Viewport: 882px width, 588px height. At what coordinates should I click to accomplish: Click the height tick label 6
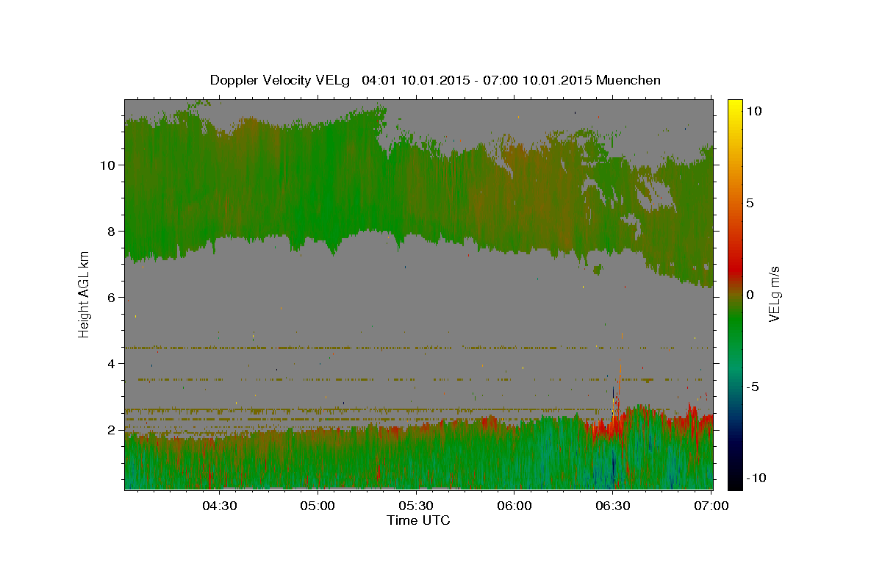[x=112, y=297]
